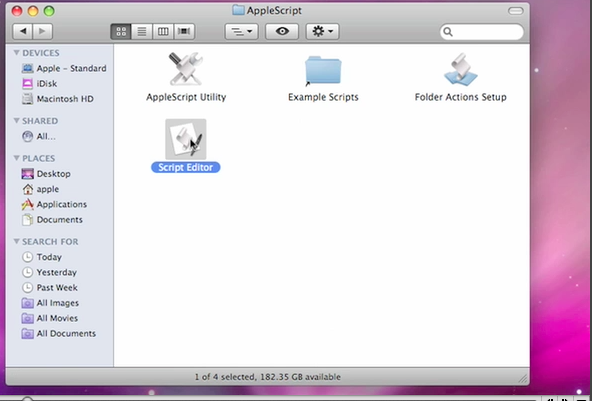Click the Desktop icon in sidebar
The width and height of the screenshot is (592, 401).
click(28, 174)
